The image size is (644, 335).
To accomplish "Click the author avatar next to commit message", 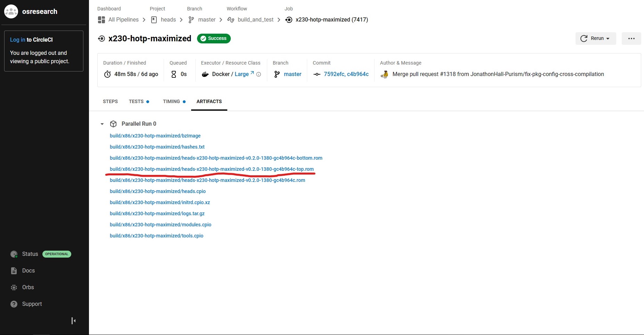I will 384,74.
